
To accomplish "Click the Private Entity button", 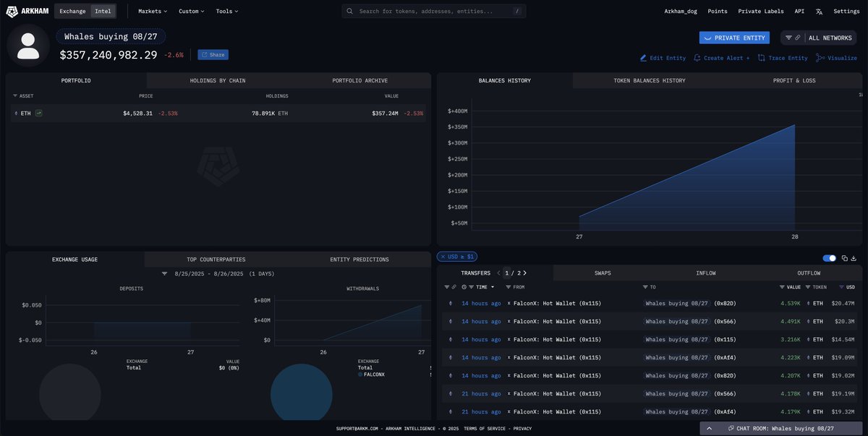I will [734, 38].
